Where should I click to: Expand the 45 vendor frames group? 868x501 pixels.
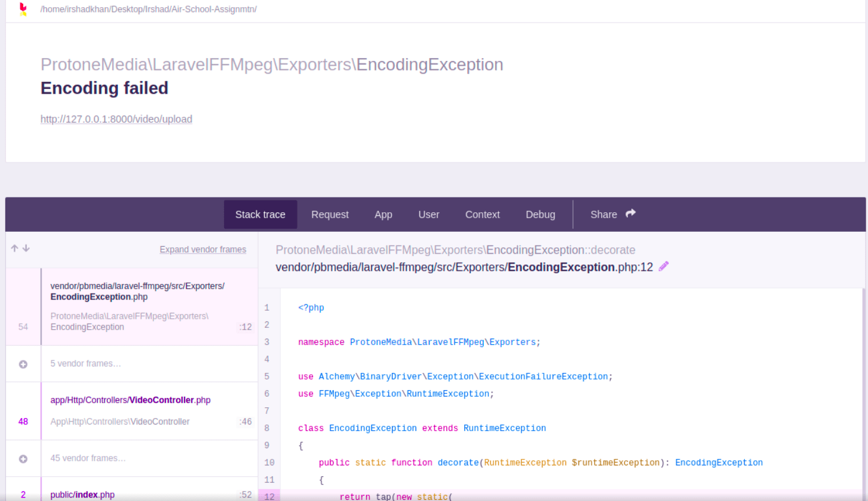[23, 459]
